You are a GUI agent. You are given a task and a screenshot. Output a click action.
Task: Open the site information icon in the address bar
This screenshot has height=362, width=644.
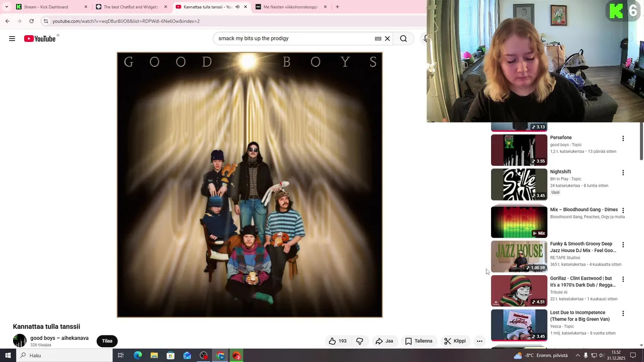click(46, 21)
